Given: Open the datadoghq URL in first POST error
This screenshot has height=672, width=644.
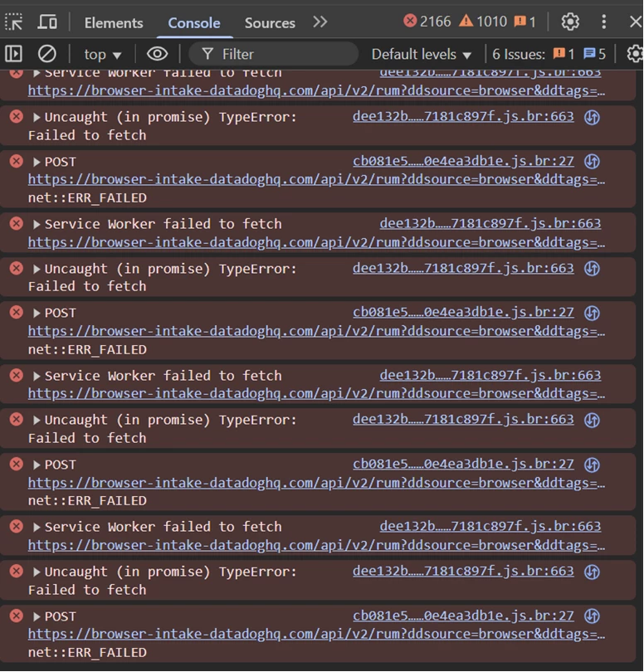Looking at the screenshot, I should pos(316,179).
